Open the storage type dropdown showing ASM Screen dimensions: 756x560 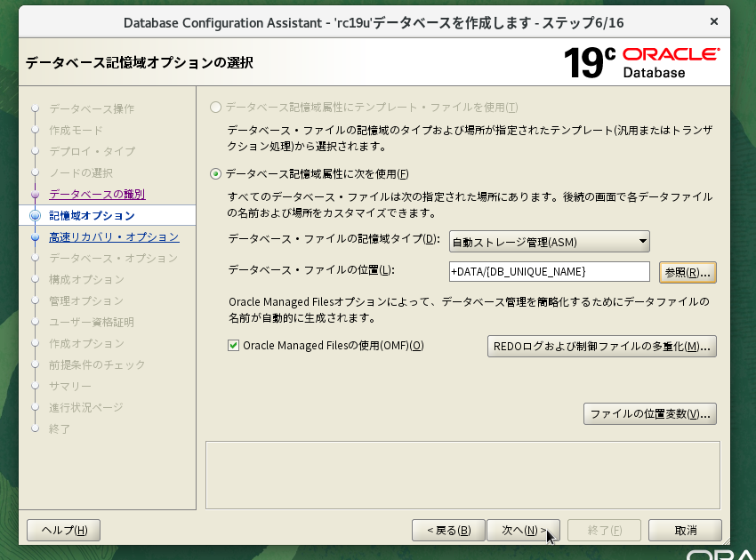[549, 242]
